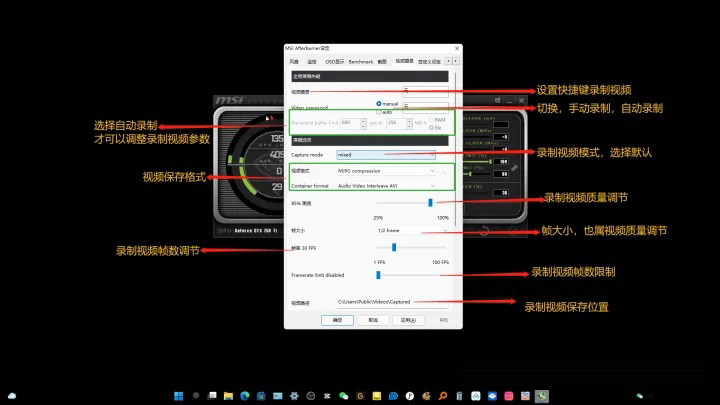This screenshot has width=720, height=405.
Task: Select the video capture tab
Action: tap(405, 61)
